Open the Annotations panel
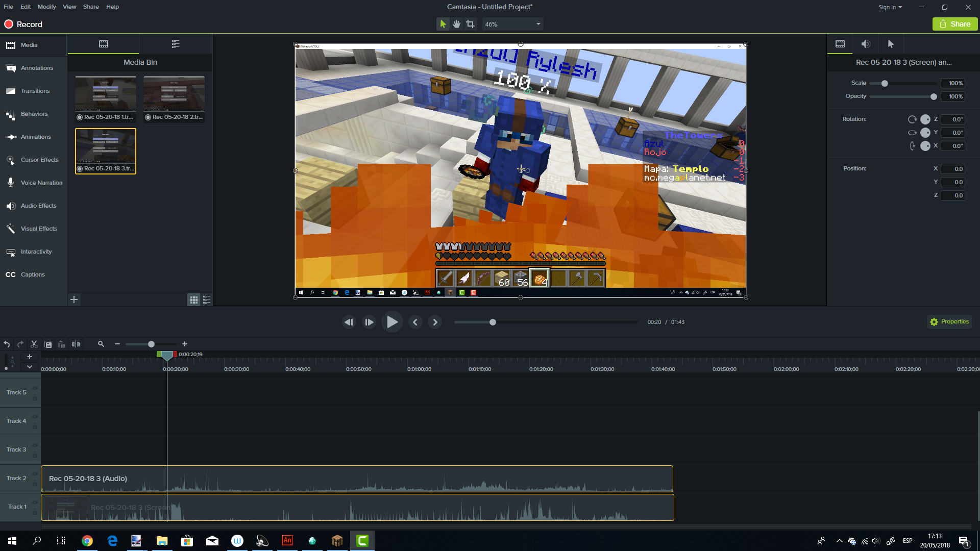Screen dimensions: 980x551 pyautogui.click(x=34, y=68)
